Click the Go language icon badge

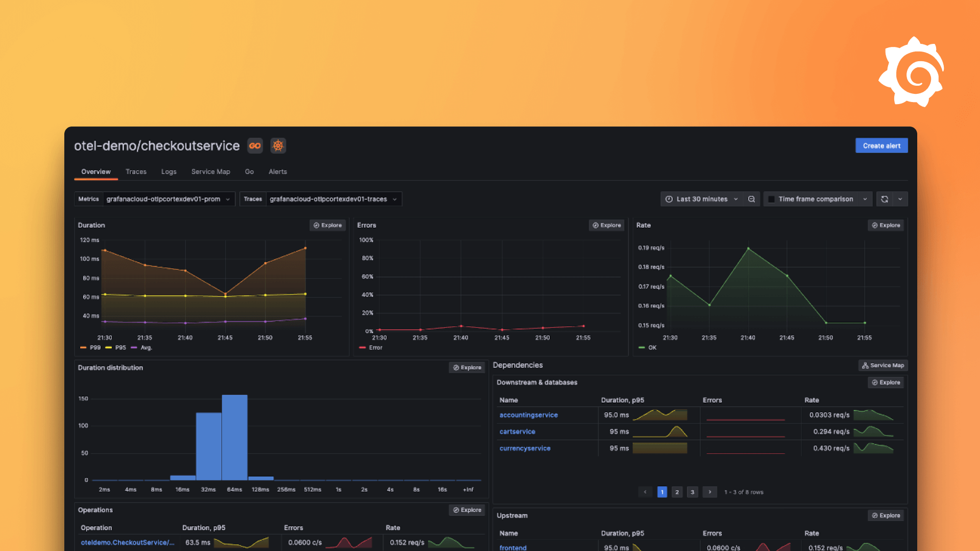click(255, 145)
